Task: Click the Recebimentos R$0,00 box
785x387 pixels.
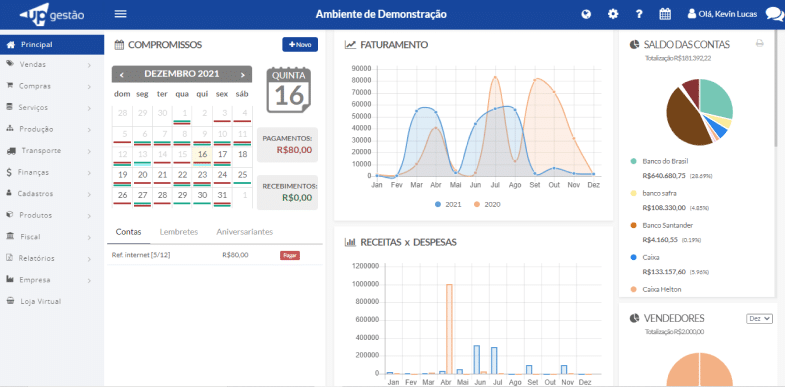Action: (x=287, y=192)
